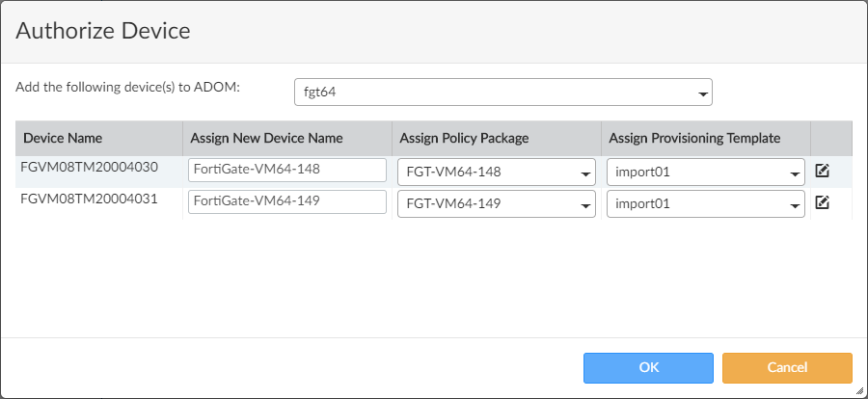Expand FGT-VM64-148 policy package dropdown
This screenshot has height=399, width=868.
pos(496,173)
